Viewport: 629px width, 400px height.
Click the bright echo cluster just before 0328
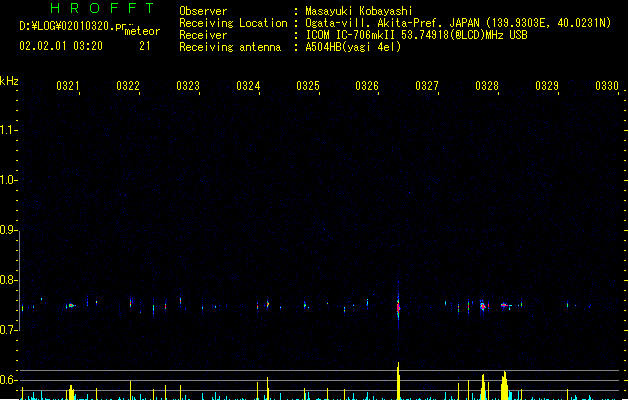(483, 306)
